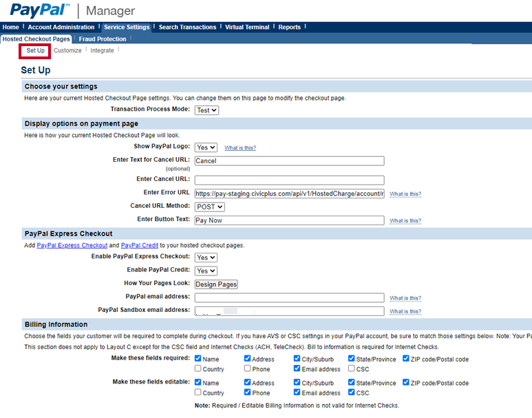This screenshot has height=418, width=532.
Task: Click What is this? beside Button Text
Action: 405,221
